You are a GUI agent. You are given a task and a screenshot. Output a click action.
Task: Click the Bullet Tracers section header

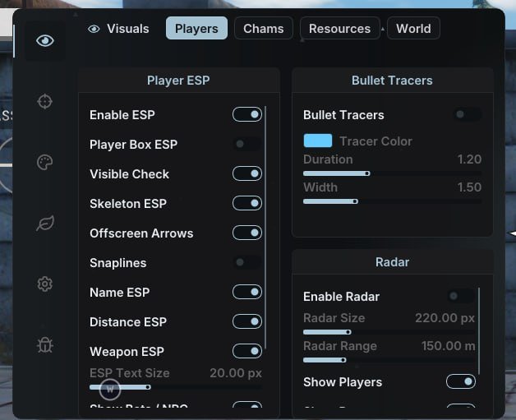pos(392,81)
